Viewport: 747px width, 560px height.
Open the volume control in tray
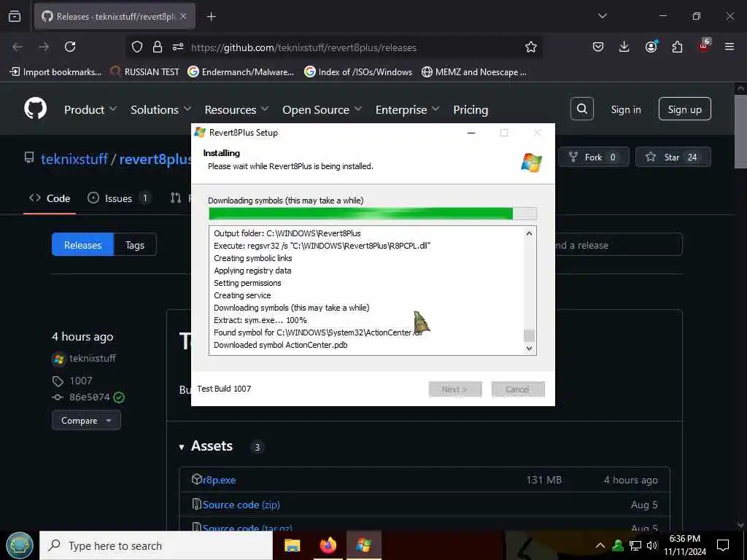(x=652, y=545)
